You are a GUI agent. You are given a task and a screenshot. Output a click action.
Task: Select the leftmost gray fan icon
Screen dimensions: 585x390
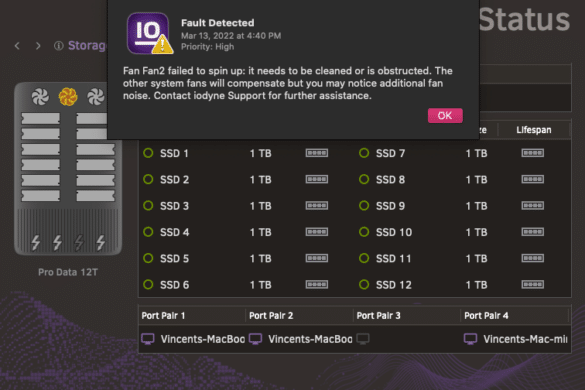coord(40,97)
